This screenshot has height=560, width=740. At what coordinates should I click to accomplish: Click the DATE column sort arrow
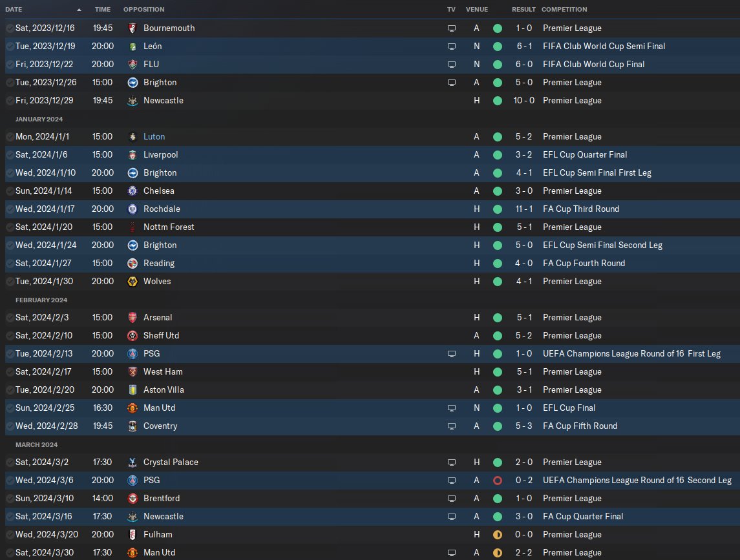click(x=79, y=10)
